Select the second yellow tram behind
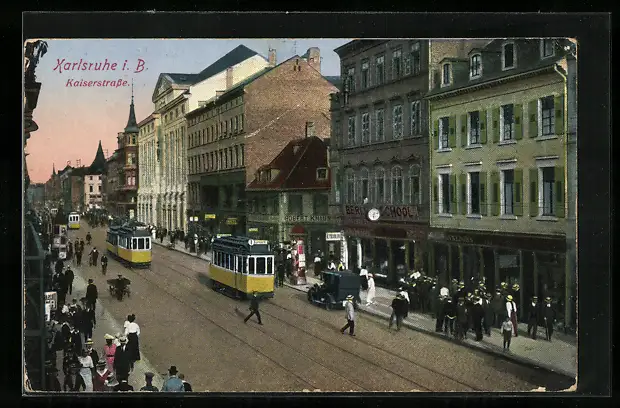The height and width of the screenshot is (408, 620). 129,243
